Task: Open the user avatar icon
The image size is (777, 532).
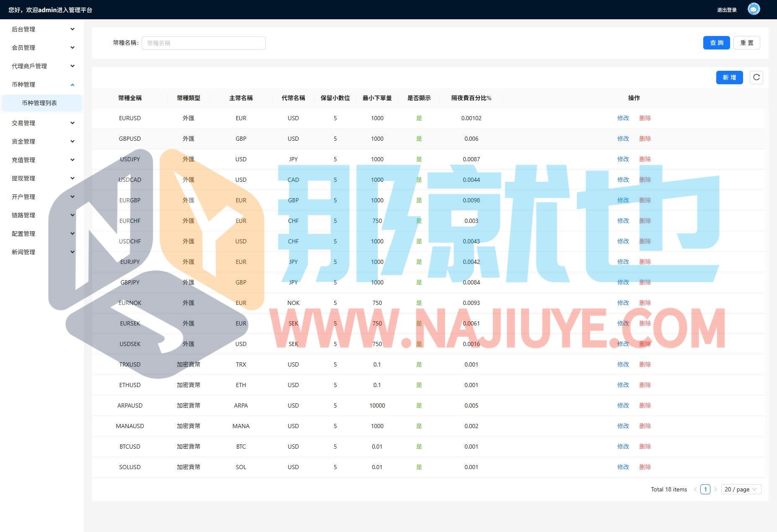Action: [x=754, y=9]
